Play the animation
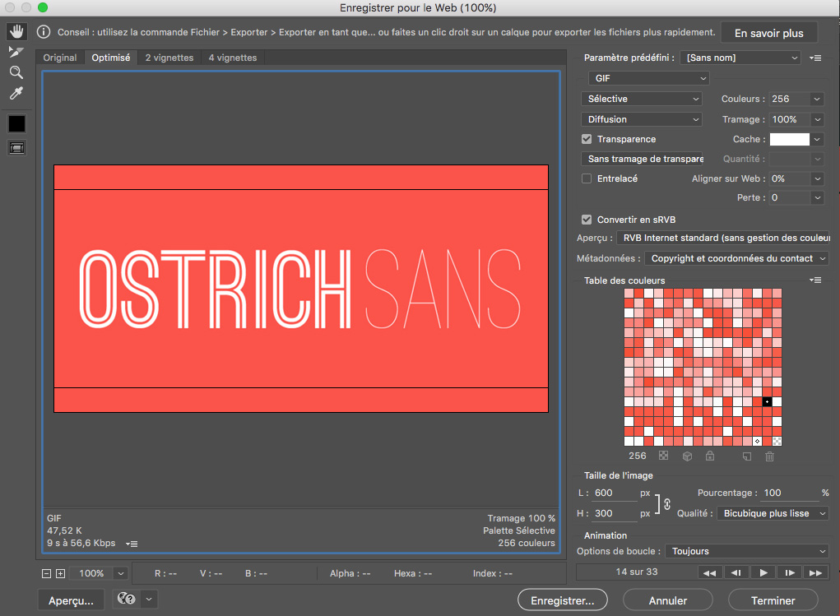The width and height of the screenshot is (840, 616). (x=763, y=572)
